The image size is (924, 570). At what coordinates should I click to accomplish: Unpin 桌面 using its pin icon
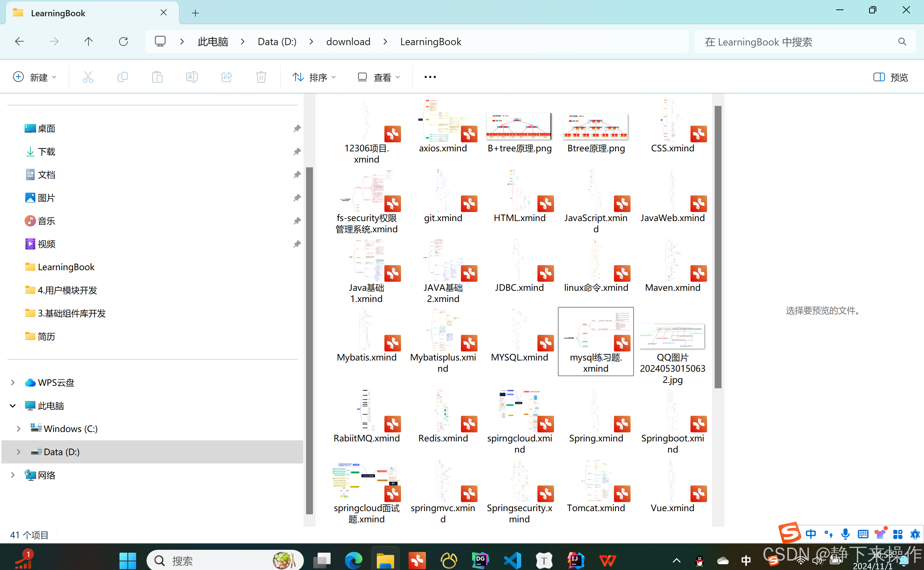click(x=297, y=129)
